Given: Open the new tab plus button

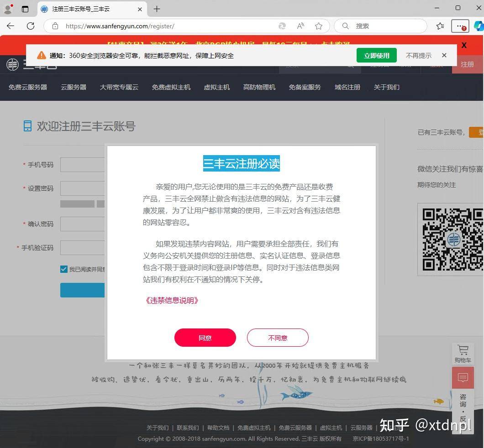Looking at the screenshot, I should pos(157,9).
